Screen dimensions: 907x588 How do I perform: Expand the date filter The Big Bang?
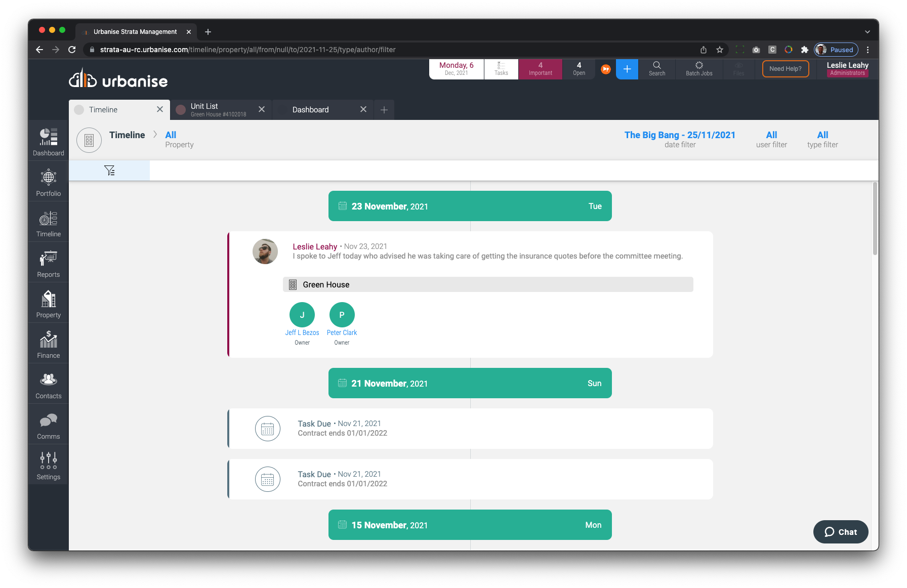point(679,135)
